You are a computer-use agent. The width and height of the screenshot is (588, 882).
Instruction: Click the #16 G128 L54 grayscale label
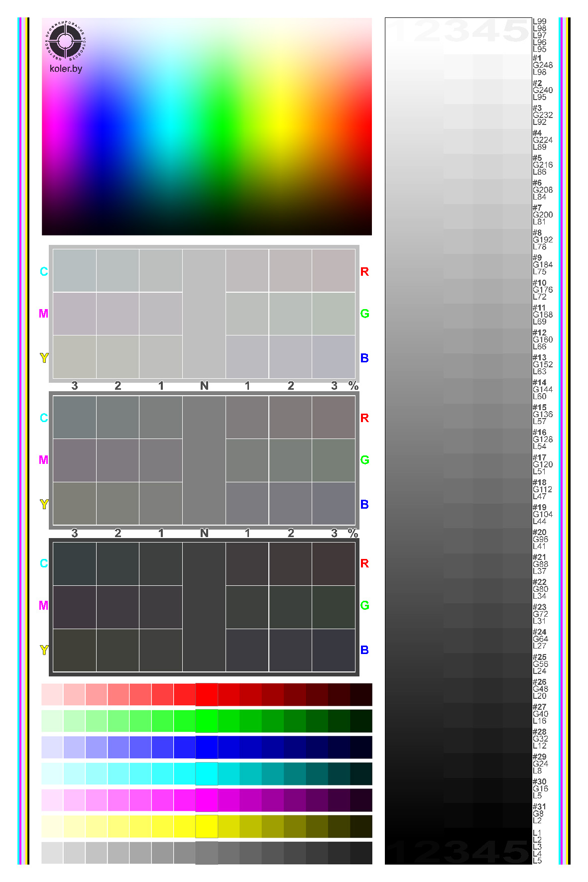tap(542, 440)
